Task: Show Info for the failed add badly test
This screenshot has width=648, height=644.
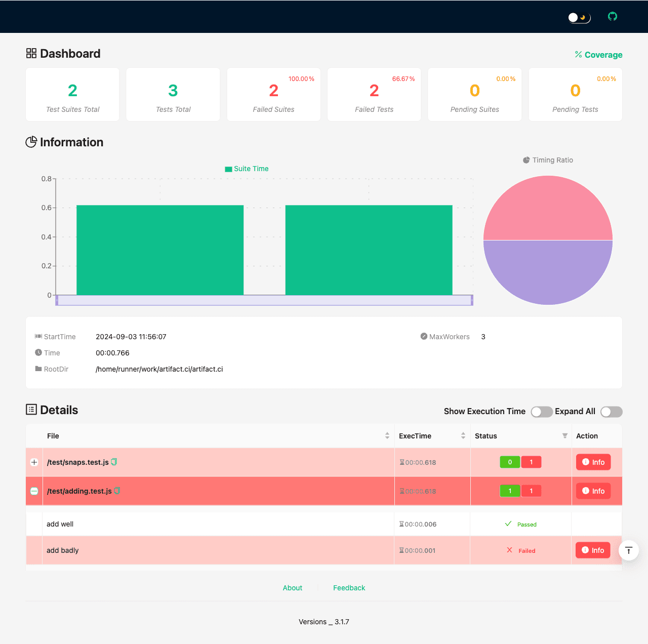Action: pyautogui.click(x=593, y=550)
